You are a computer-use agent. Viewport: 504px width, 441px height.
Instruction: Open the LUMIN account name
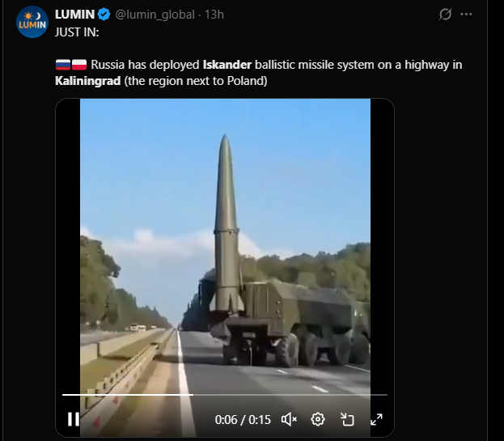[75, 15]
